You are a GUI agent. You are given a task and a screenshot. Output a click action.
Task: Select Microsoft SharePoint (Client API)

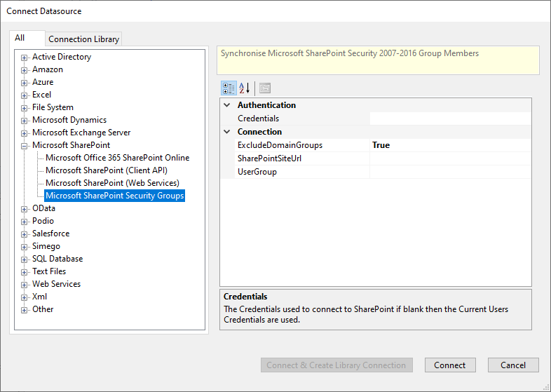[x=107, y=170]
